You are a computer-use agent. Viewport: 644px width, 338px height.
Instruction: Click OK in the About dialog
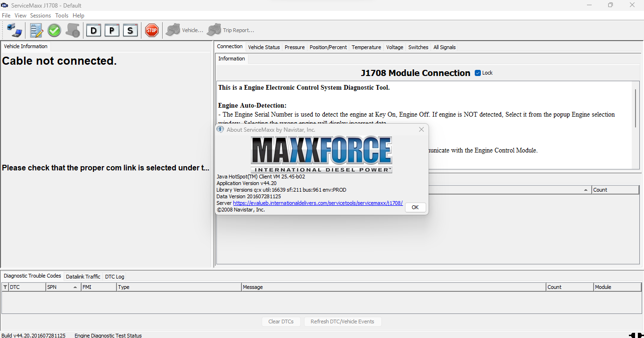tap(415, 208)
